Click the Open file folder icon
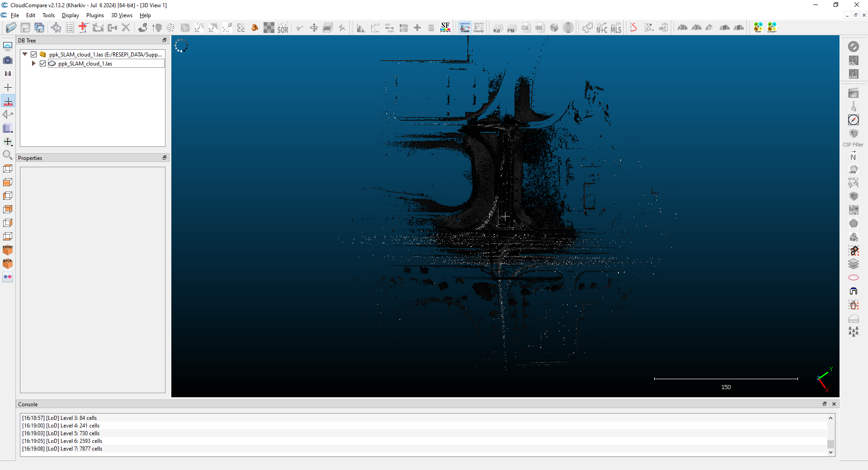This screenshot has height=470, width=868. click(x=11, y=28)
